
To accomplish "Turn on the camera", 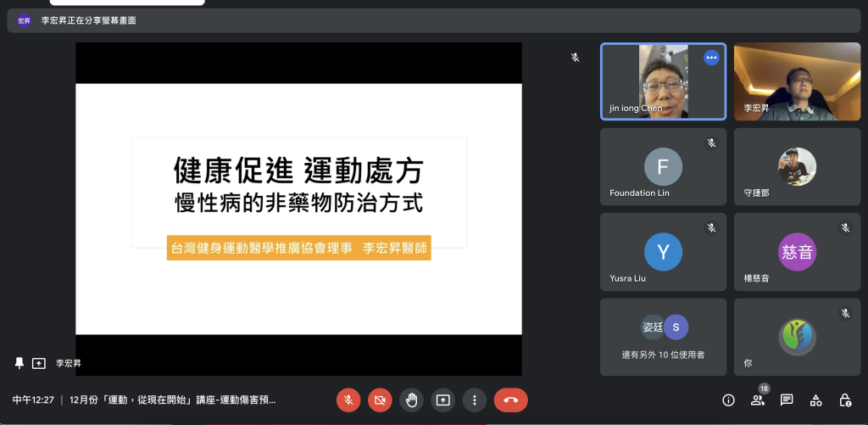I will [x=380, y=400].
